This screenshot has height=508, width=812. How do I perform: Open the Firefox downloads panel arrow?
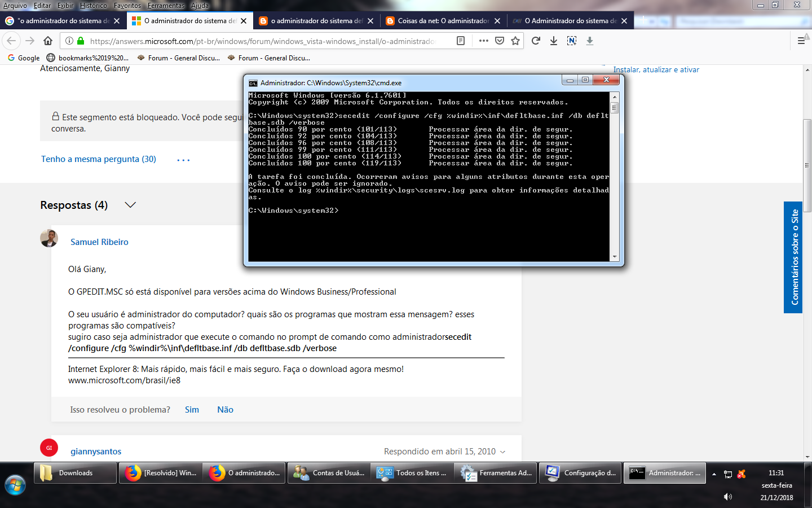click(554, 41)
